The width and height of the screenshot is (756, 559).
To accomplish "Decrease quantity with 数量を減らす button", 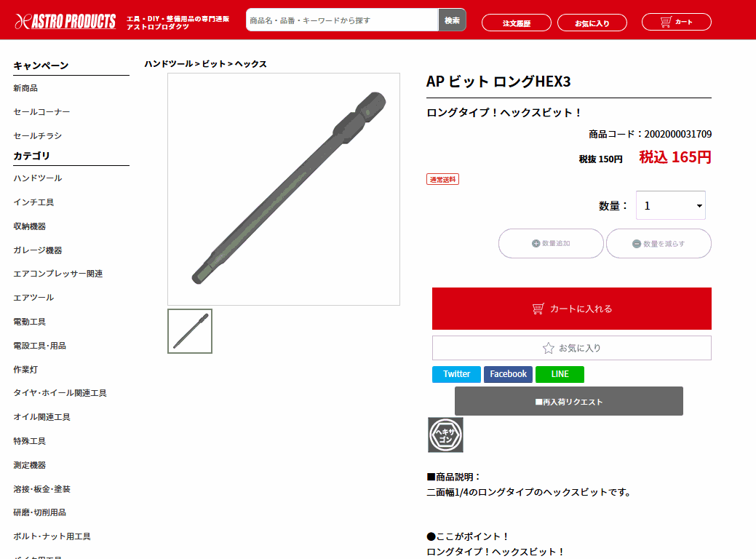I will 658,244.
